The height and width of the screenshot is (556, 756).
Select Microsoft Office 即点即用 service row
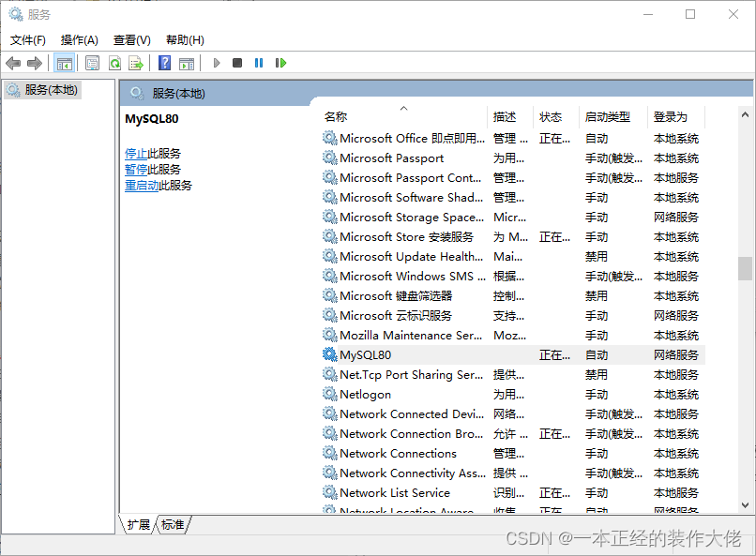pos(513,139)
